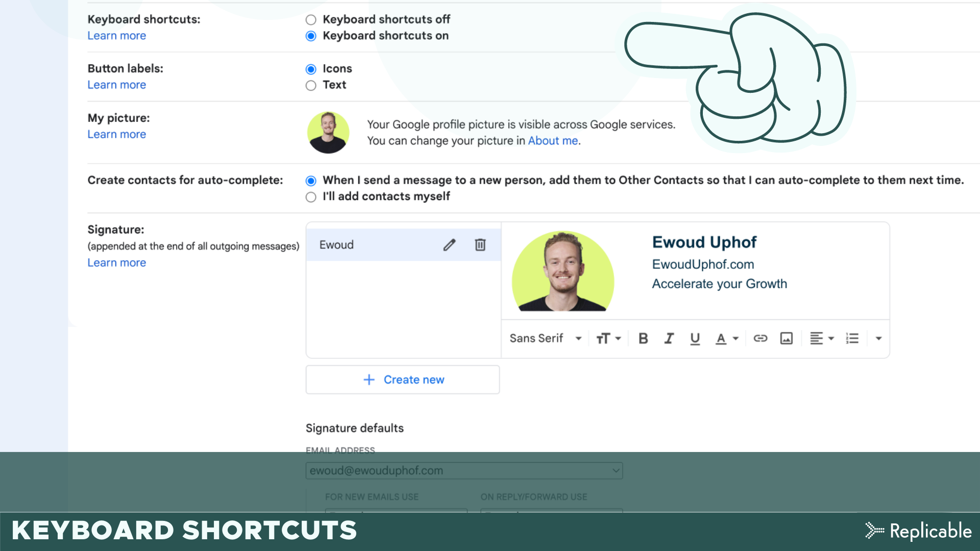Image resolution: width=980 pixels, height=551 pixels.
Task: Toggle italic formatting in signature editor
Action: (x=669, y=338)
